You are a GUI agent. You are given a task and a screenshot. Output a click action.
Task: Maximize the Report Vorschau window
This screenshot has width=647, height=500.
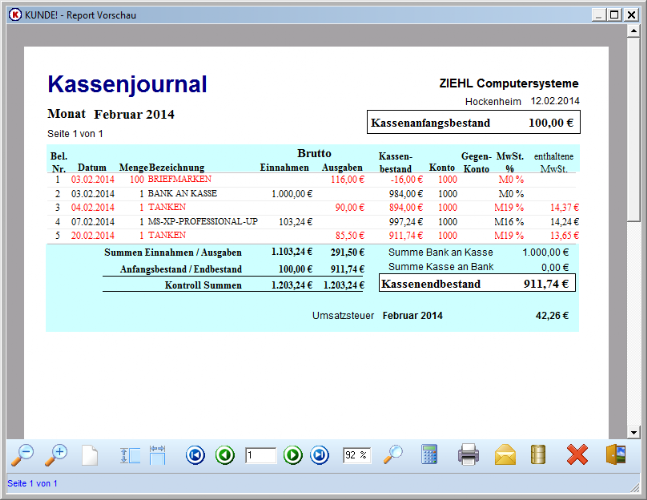(614, 15)
